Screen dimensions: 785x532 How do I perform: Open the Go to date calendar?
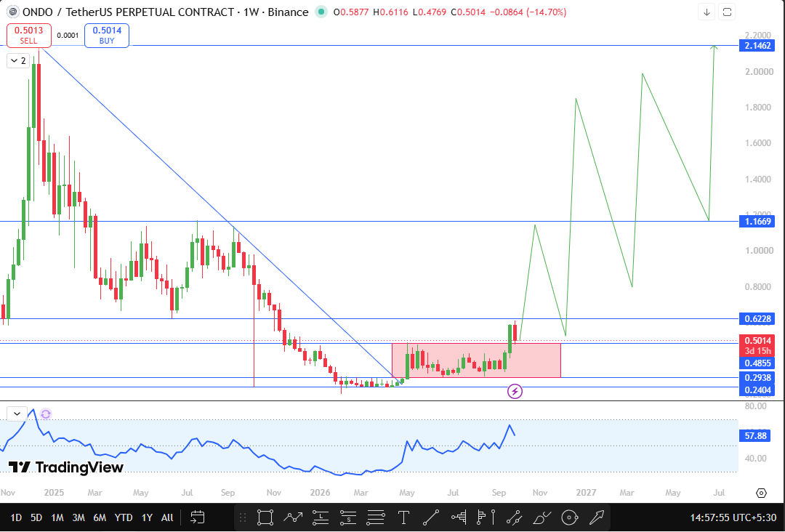tap(198, 517)
